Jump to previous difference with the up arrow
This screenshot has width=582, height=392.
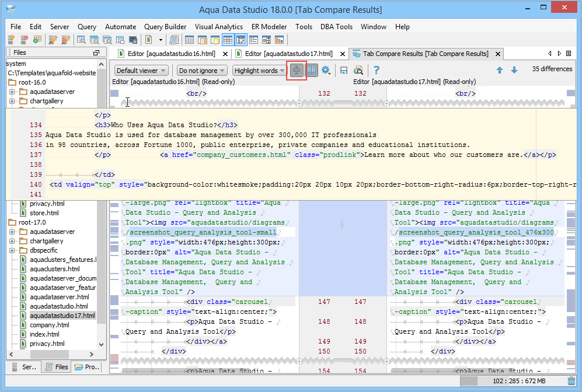pyautogui.click(x=500, y=70)
